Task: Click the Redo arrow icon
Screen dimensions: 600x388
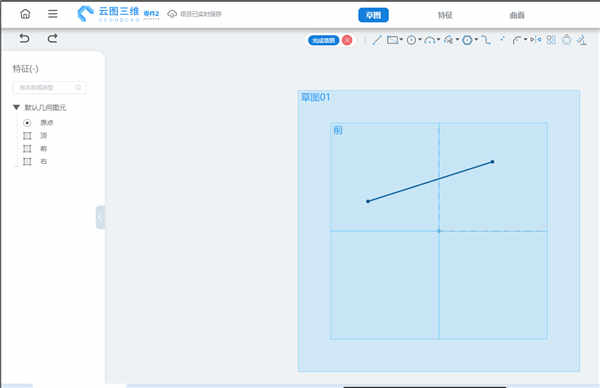Action: pyautogui.click(x=52, y=38)
